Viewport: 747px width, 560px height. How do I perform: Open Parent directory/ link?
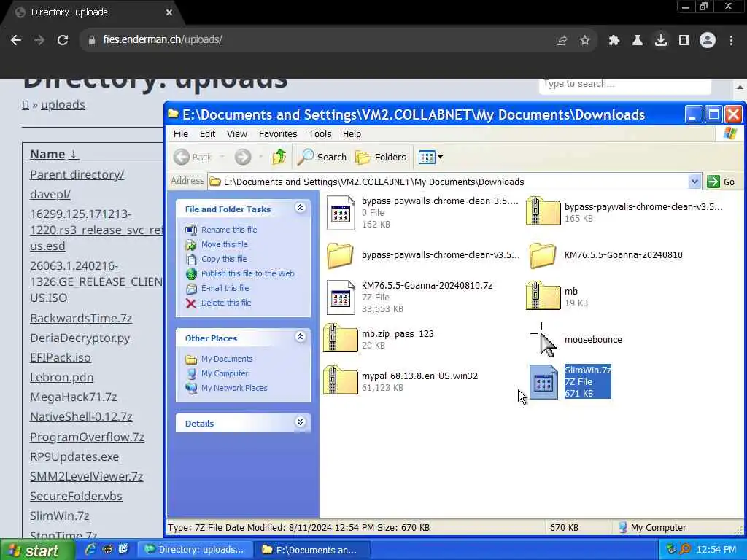pyautogui.click(x=77, y=175)
